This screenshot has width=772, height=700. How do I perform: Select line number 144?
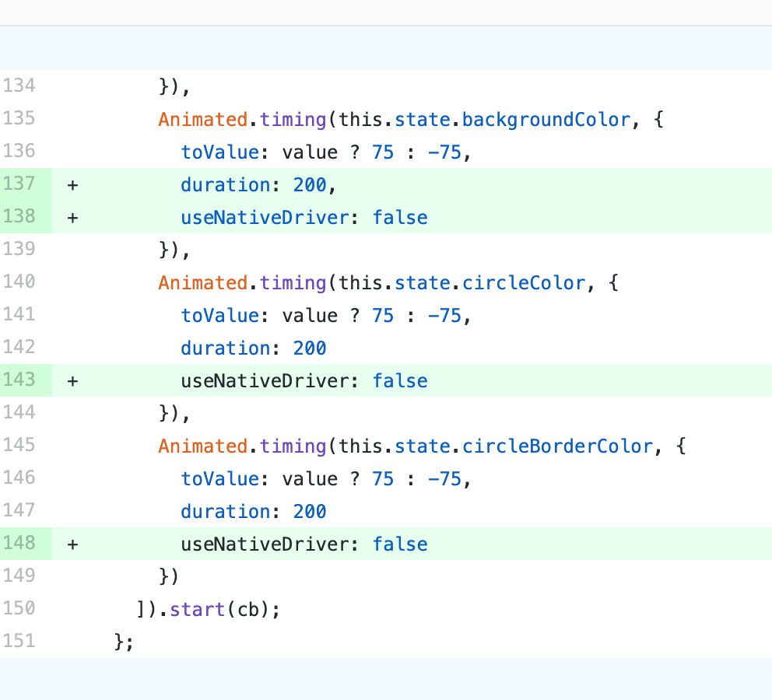19,412
